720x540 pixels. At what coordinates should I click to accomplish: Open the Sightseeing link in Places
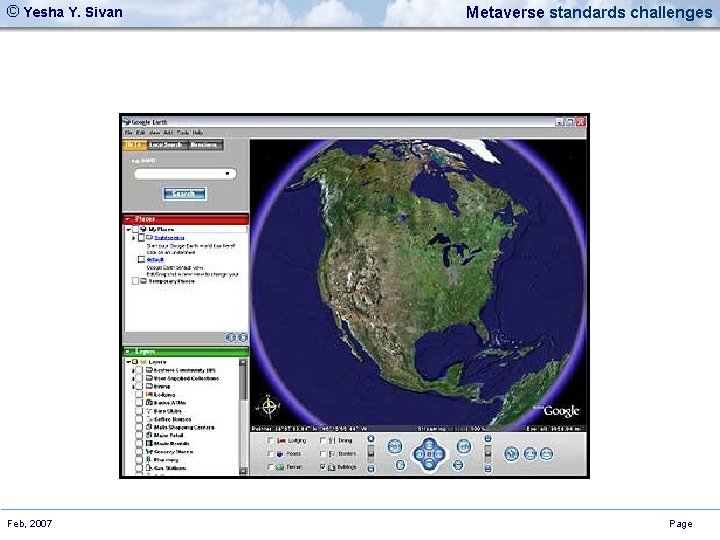tap(169, 238)
